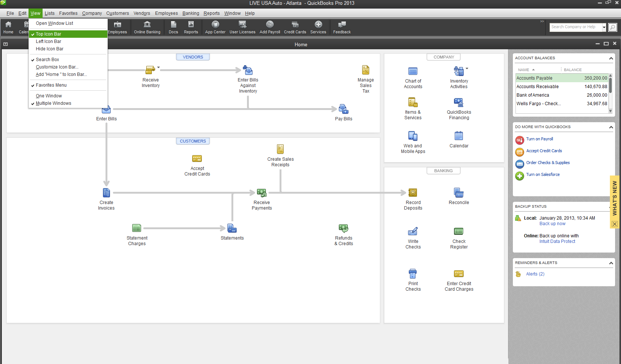Image resolution: width=621 pixels, height=364 pixels.
Task: Toggle the Favorites Menu option off
Action: coord(51,85)
